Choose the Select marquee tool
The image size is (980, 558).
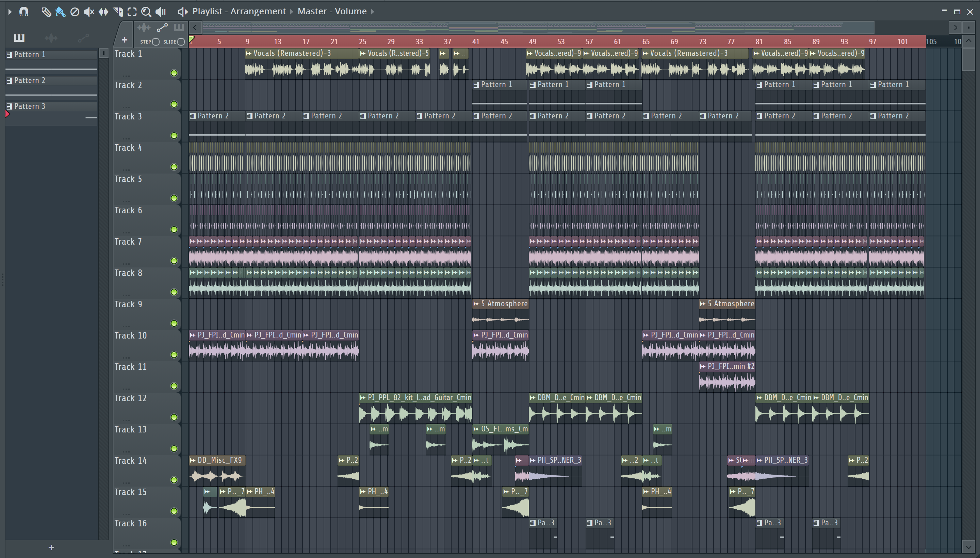[132, 12]
